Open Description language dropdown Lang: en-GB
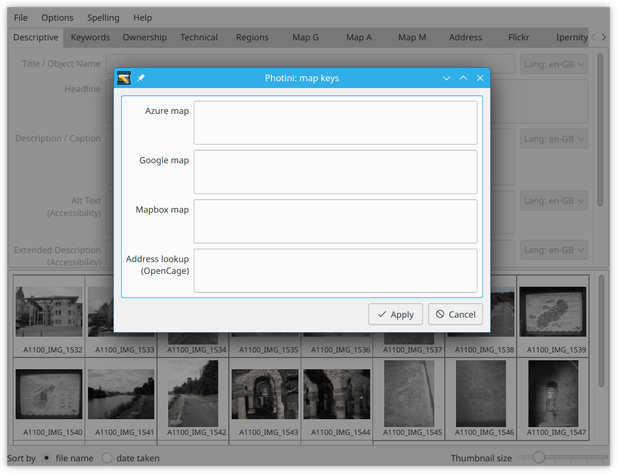 point(554,139)
